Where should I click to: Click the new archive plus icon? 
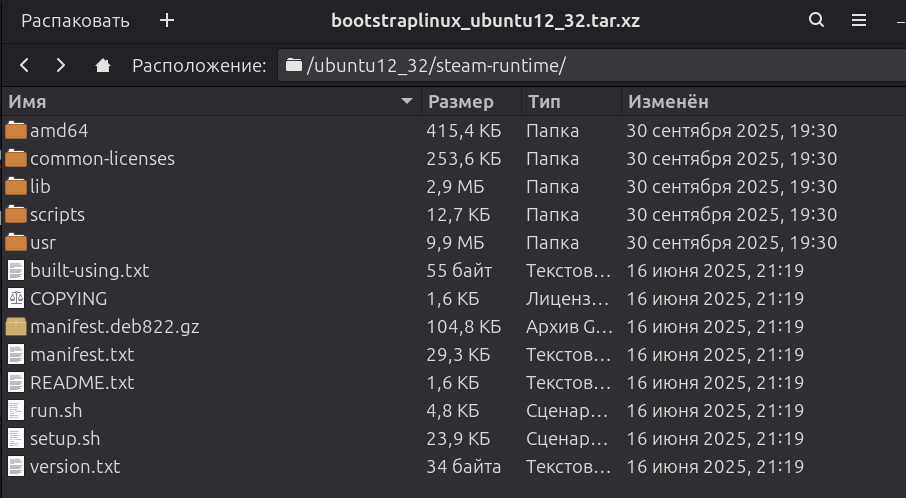[167, 20]
